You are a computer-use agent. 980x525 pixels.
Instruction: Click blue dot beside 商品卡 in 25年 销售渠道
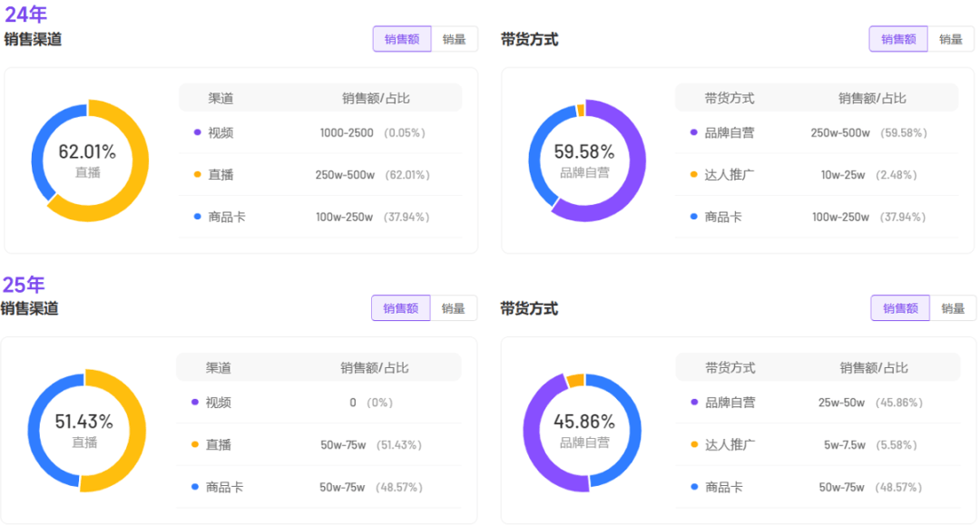pyautogui.click(x=195, y=486)
